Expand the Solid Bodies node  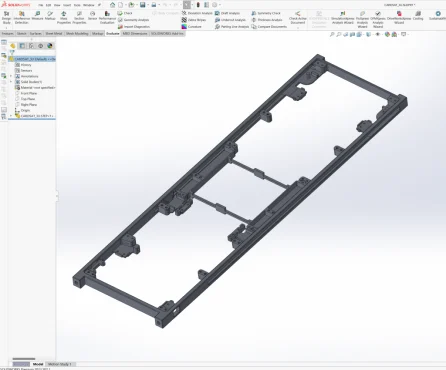pyautogui.click(x=11, y=82)
